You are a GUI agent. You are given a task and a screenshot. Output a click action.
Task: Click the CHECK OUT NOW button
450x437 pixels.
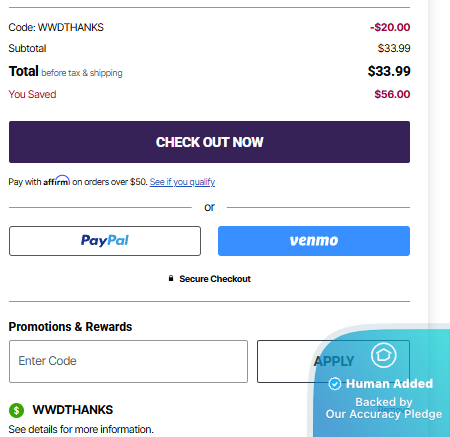pos(209,142)
